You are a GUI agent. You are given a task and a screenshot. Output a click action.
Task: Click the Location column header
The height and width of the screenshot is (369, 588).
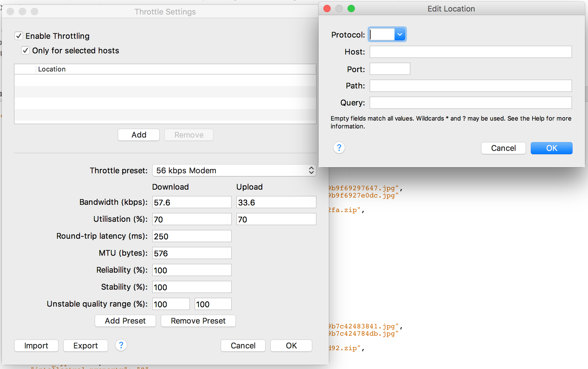pyautogui.click(x=52, y=69)
